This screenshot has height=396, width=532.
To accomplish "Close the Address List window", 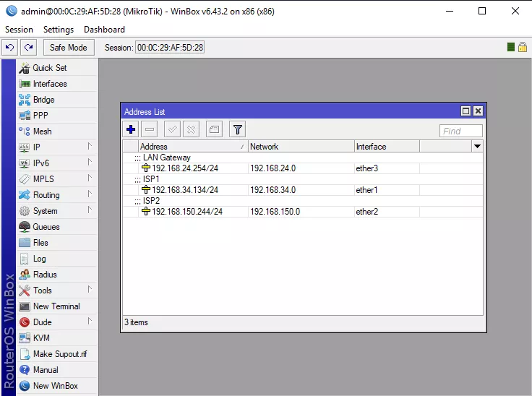I will (478, 111).
